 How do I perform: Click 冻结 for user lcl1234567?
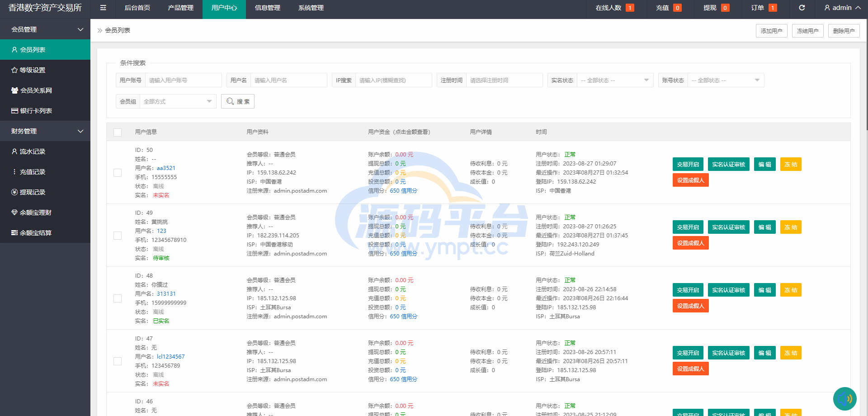tap(791, 353)
